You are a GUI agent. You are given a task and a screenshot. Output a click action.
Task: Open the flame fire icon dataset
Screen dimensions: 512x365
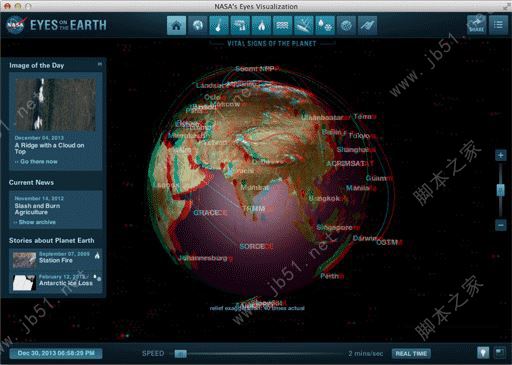pos(261,25)
